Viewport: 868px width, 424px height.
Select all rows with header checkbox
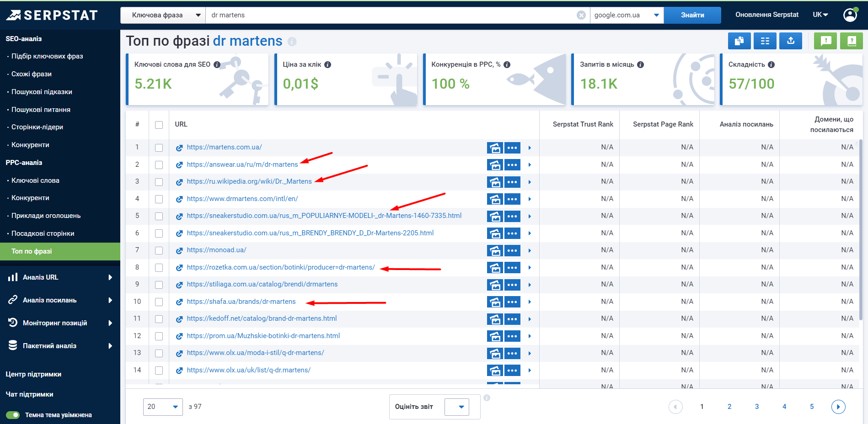pos(159,125)
